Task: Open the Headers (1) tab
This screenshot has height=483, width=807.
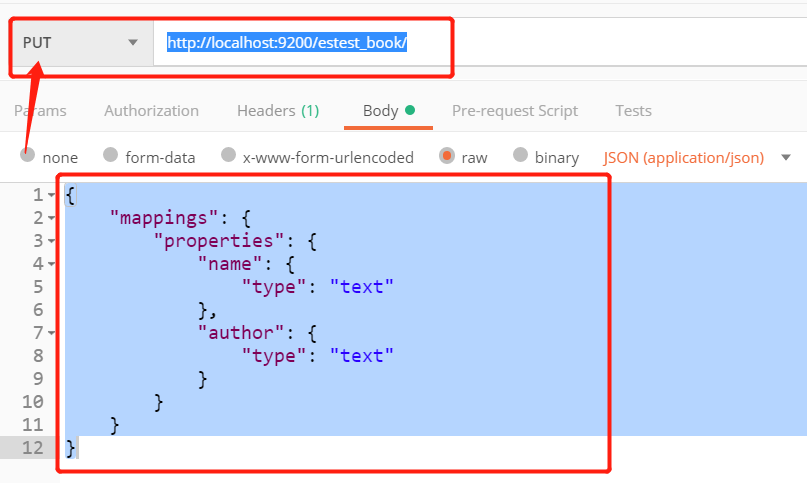Action: [278, 111]
